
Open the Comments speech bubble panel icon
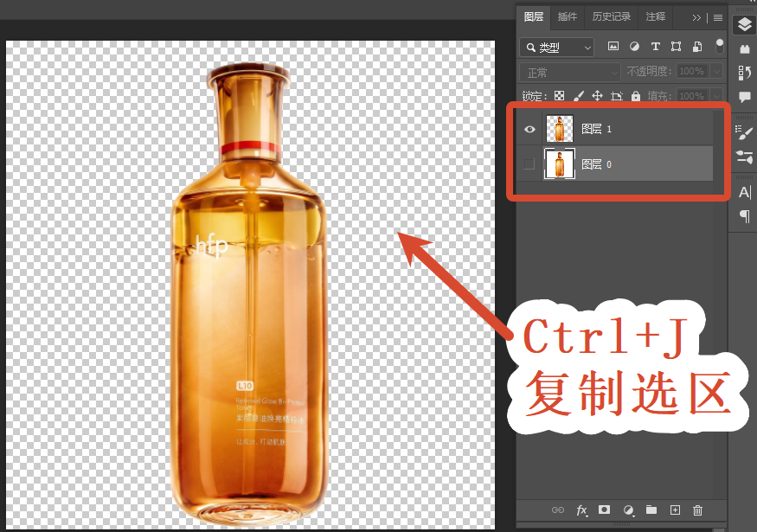click(744, 97)
